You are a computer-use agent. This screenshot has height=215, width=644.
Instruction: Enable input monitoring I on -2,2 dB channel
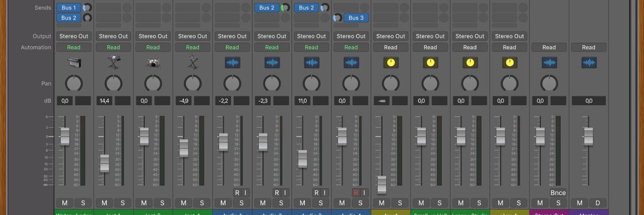coord(245,193)
